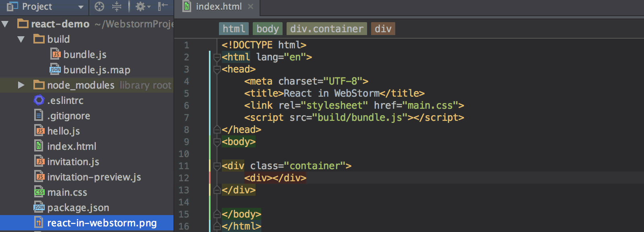Click the .gitignore file icon
The image size is (644, 232).
[39, 116]
